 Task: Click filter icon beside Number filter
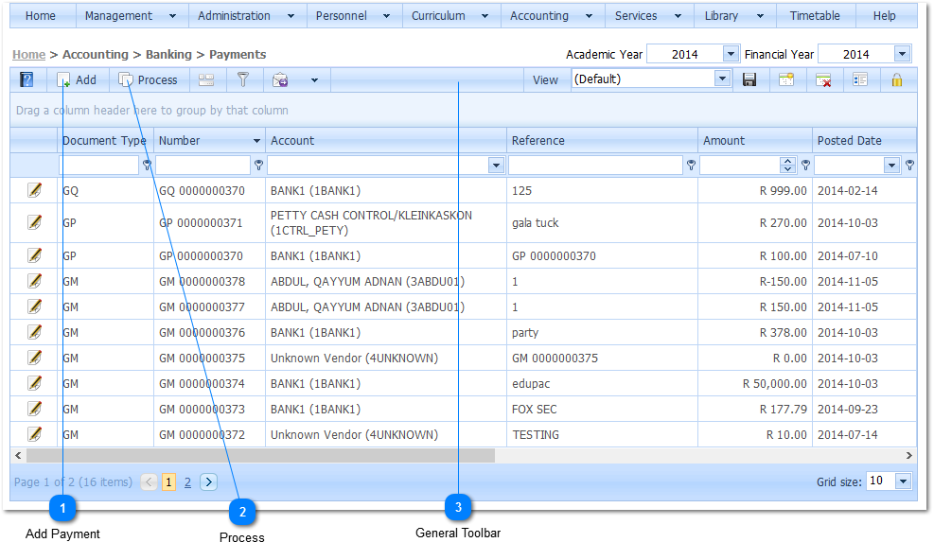(258, 165)
